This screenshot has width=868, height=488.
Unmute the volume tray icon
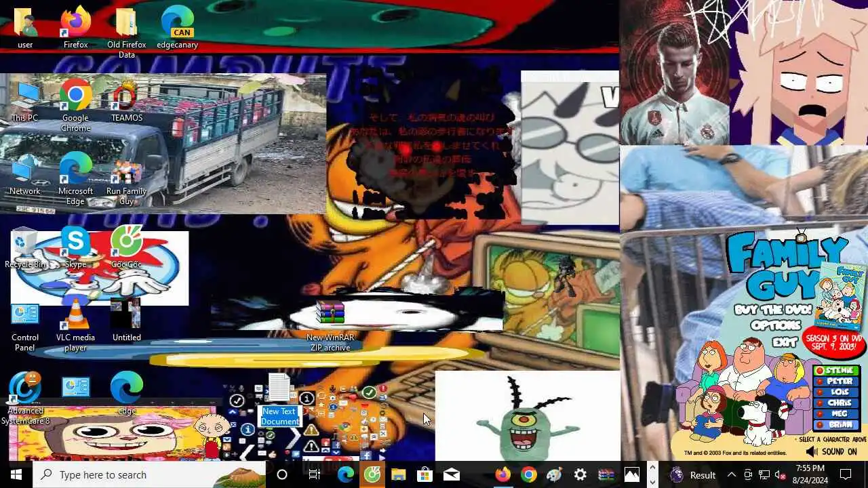point(780,474)
